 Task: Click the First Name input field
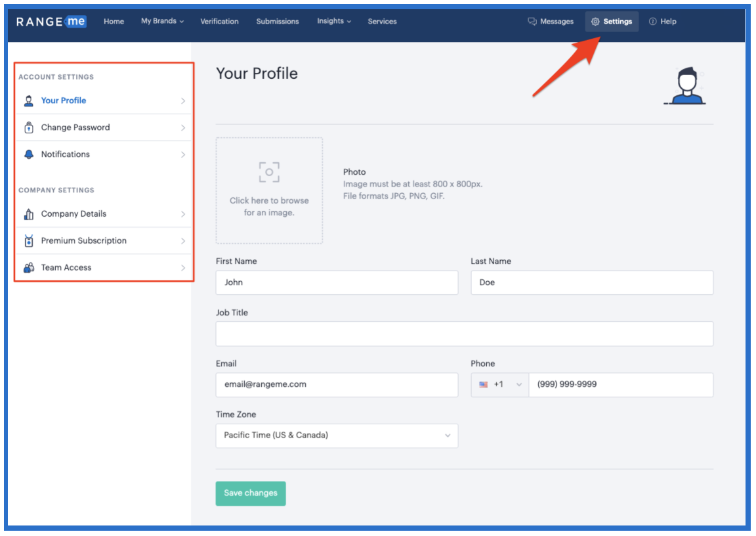337,282
